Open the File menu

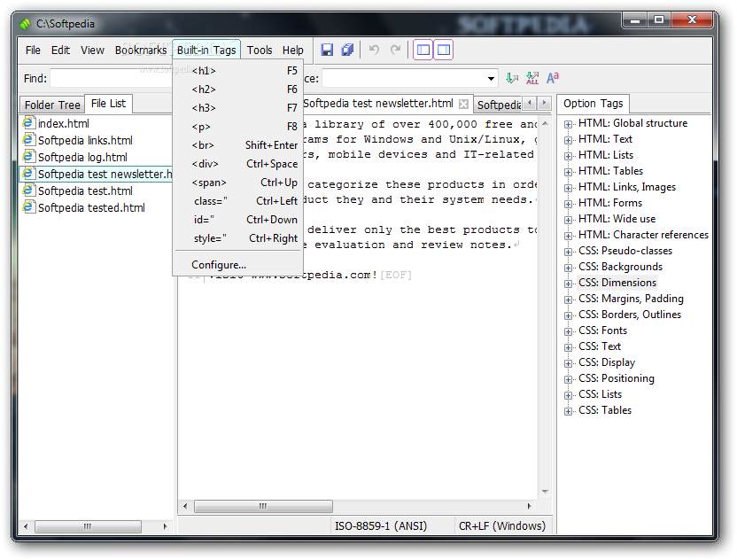(x=33, y=50)
